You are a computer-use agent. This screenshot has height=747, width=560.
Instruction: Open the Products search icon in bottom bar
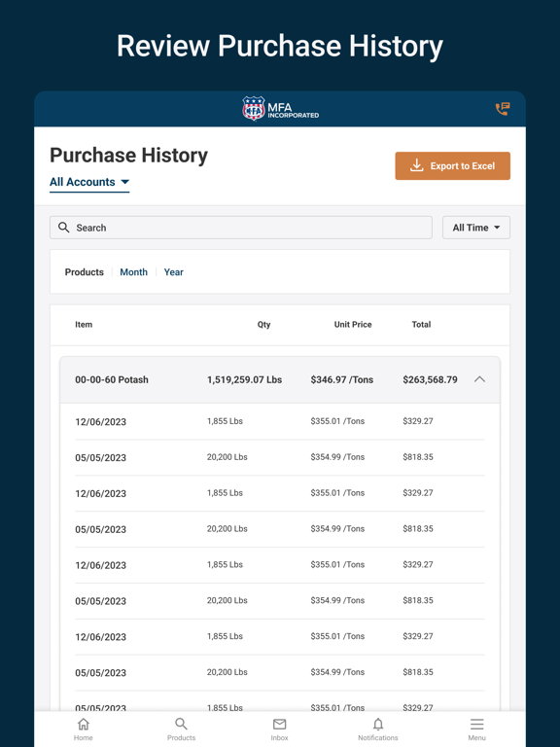click(x=181, y=724)
